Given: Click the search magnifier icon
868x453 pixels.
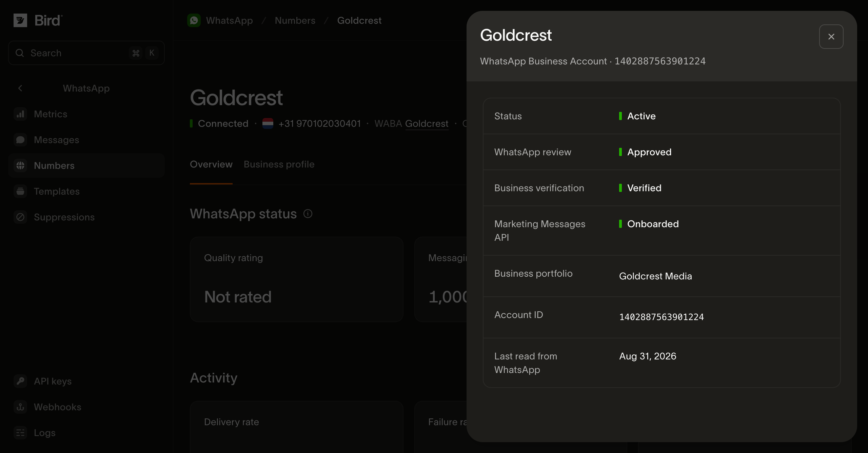Looking at the screenshot, I should pos(20,53).
